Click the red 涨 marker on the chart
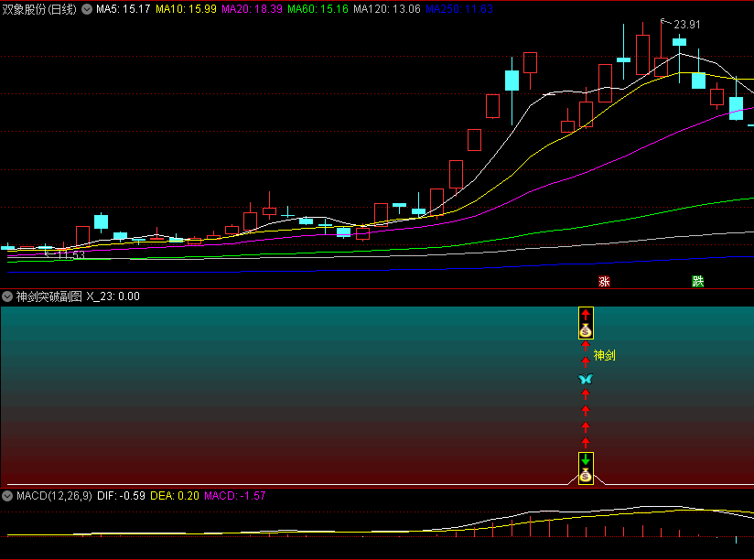 tap(604, 281)
